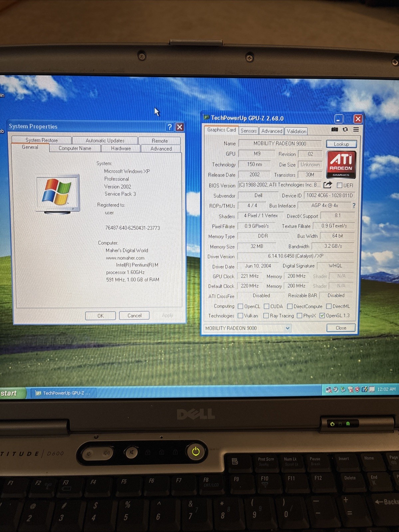Viewport: 399px width, 532px height.
Task: Click the red security shield tray icon
Action: (x=357, y=389)
